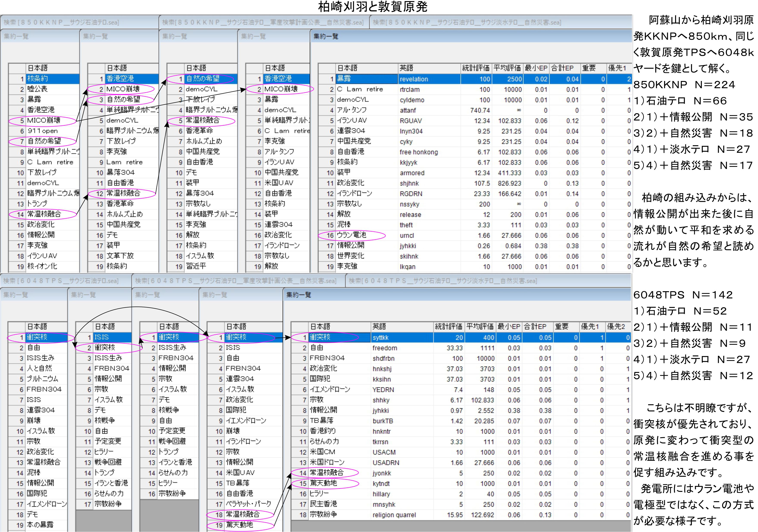The image size is (758, 532).
Task: Select the 習近平 row in the third list
Action: [196, 266]
